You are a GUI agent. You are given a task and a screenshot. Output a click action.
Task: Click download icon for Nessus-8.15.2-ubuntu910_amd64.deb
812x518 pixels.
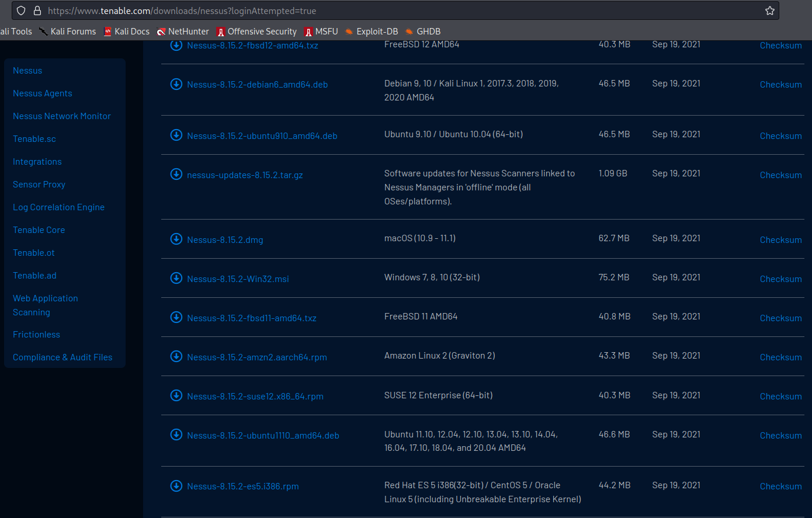[x=176, y=135]
